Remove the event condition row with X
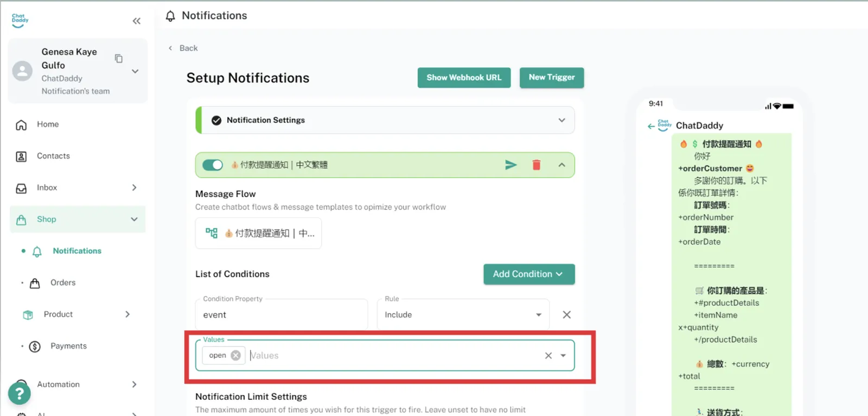 (x=566, y=315)
